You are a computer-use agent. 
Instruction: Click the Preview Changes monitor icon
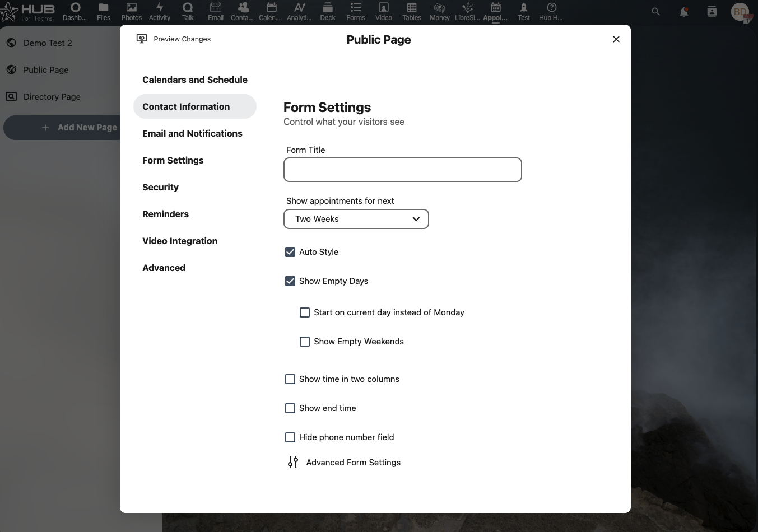142,39
